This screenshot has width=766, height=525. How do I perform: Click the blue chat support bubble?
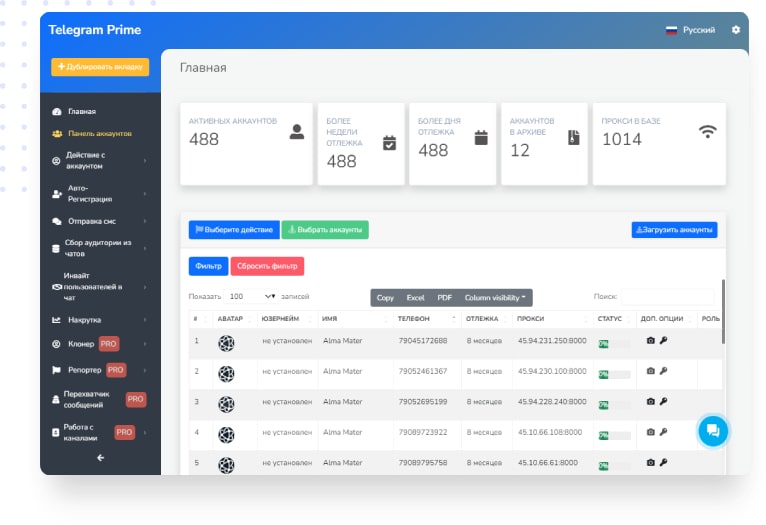pyautogui.click(x=713, y=431)
